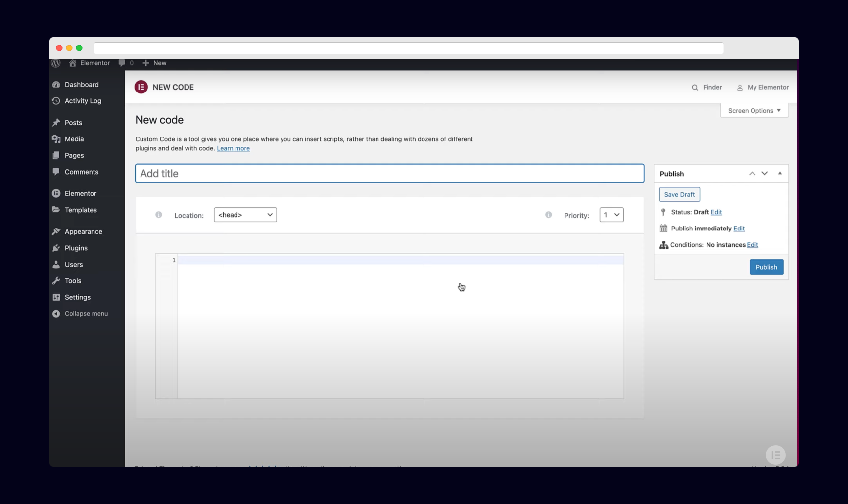Open Plugins menu item

pos(76,248)
